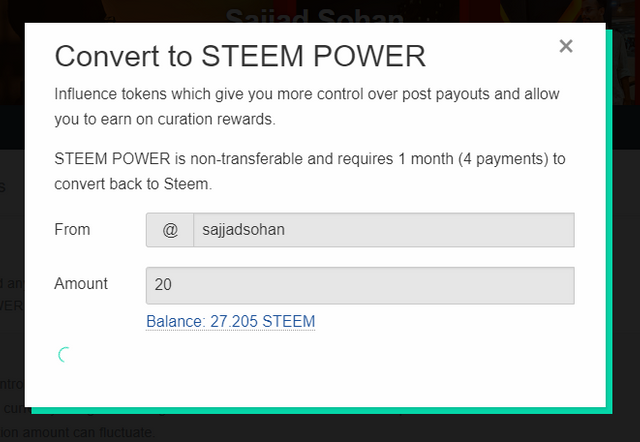640x442 pixels.
Task: Click the Convert to STEEM POWER heading
Action: [x=240, y=56]
